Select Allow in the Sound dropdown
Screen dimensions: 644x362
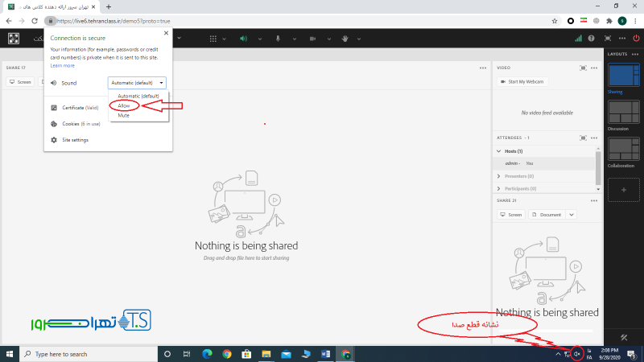coord(124,105)
